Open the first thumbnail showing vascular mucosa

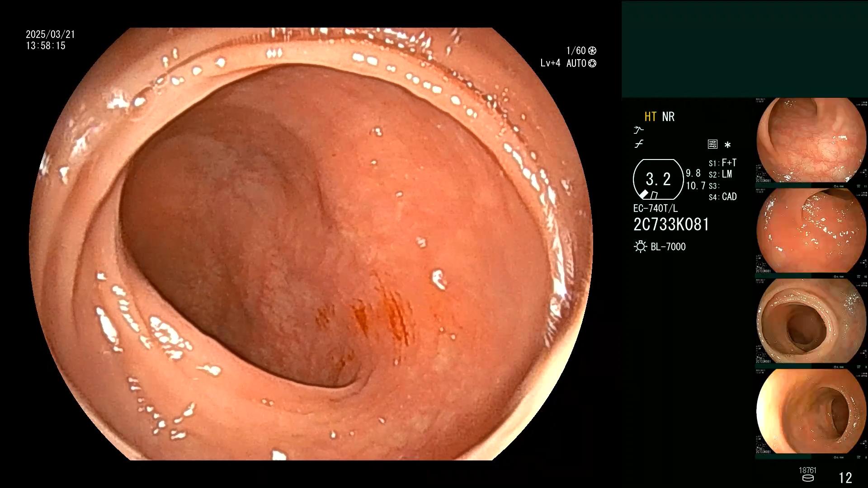(811, 140)
